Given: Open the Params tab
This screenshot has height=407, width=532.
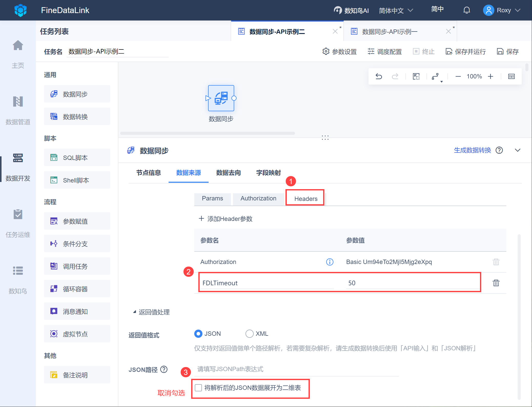Looking at the screenshot, I should pos(212,198).
